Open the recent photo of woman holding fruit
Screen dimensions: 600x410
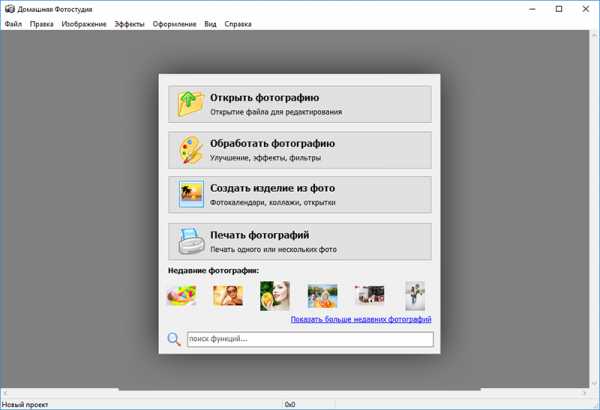(275, 296)
